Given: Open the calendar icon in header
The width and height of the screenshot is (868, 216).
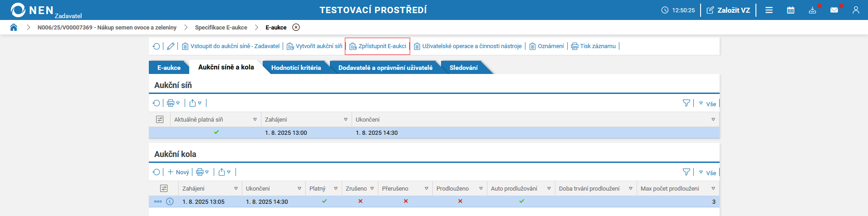Looking at the screenshot, I should (791, 10).
